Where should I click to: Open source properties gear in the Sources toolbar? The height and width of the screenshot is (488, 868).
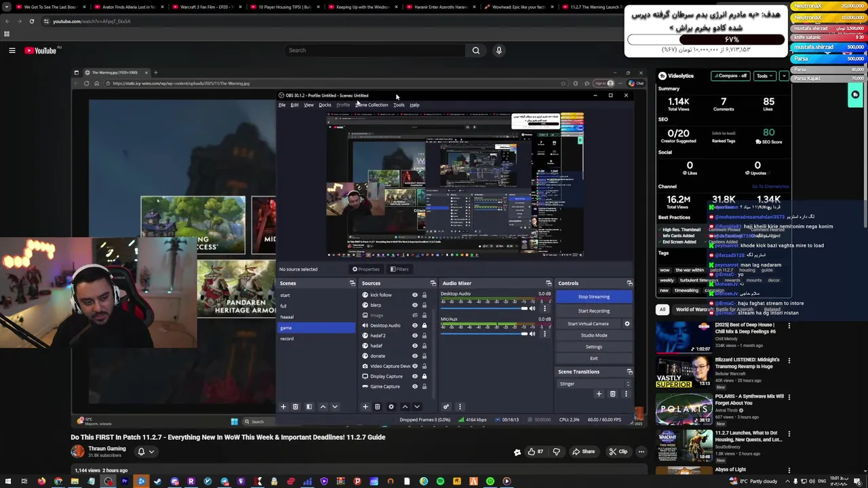pos(391,407)
